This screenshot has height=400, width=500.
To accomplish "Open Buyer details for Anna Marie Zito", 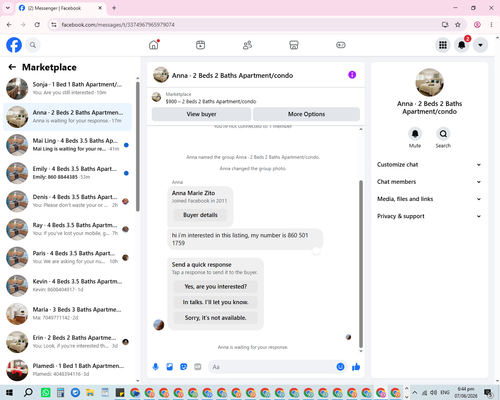I will coord(200,215).
